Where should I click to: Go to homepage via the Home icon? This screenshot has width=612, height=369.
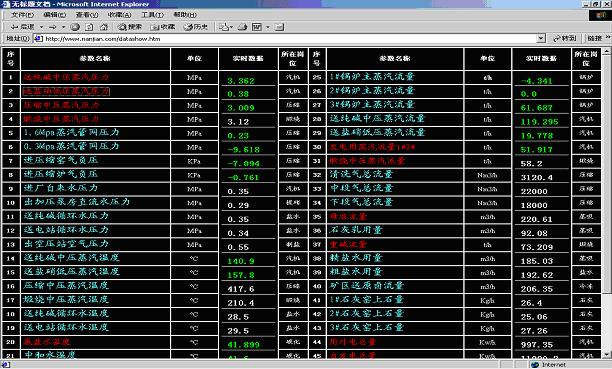coord(103,27)
